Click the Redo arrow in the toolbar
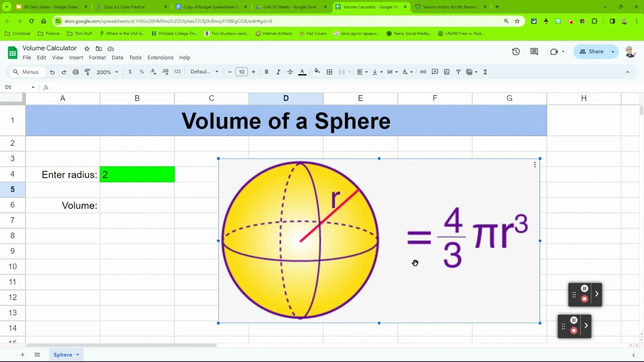 (64, 72)
